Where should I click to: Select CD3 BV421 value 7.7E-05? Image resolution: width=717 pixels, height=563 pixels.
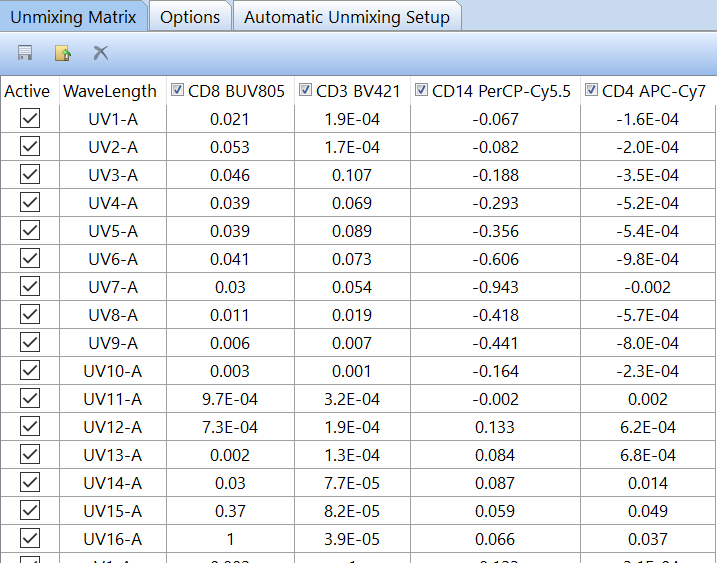point(352,483)
